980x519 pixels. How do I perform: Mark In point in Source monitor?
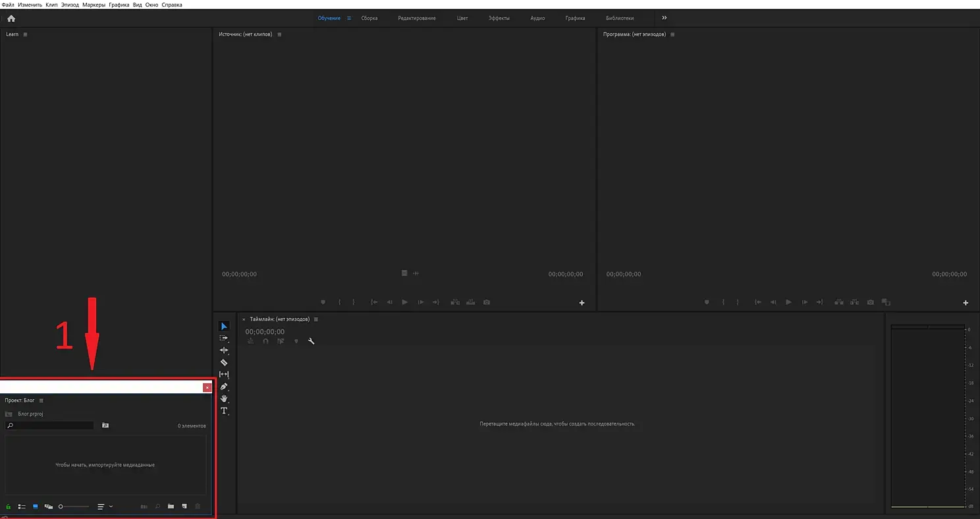coord(339,302)
